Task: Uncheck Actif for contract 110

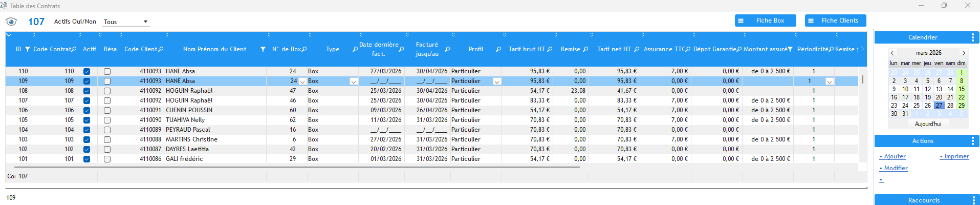Action: pyautogui.click(x=86, y=71)
